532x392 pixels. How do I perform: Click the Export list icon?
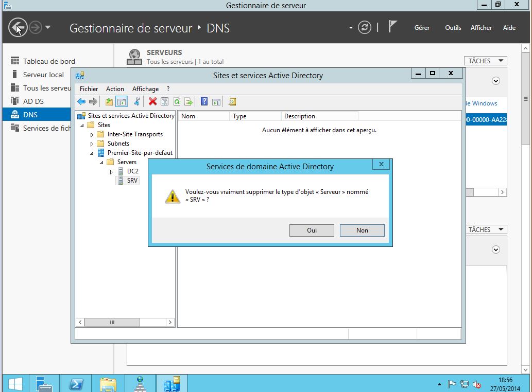point(188,102)
